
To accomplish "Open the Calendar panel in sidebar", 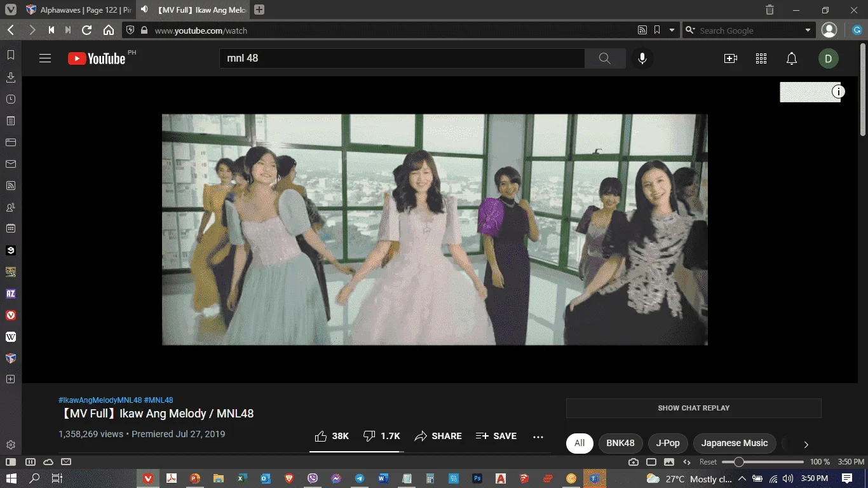I will coord(11,228).
